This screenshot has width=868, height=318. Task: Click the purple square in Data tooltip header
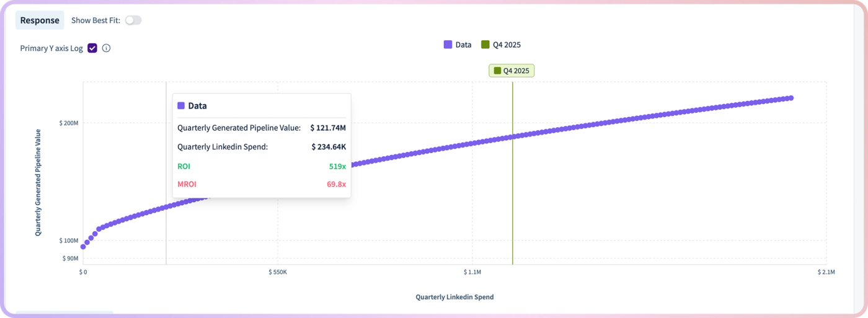pyautogui.click(x=181, y=106)
